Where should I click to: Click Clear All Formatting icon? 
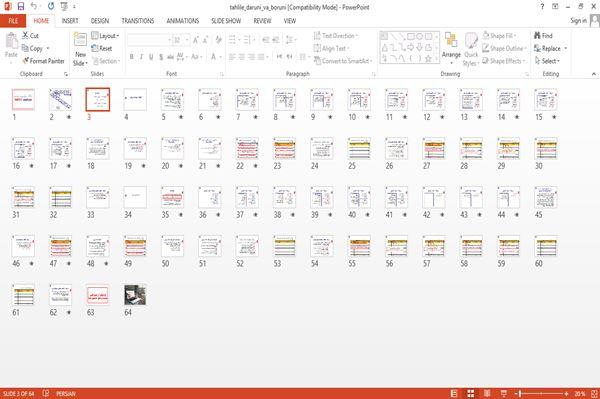coord(218,40)
